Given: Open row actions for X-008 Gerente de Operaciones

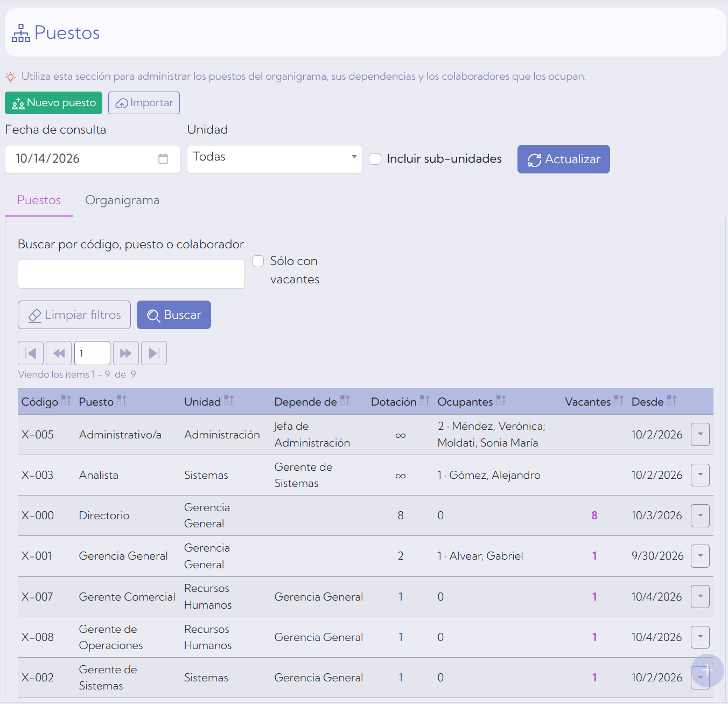Looking at the screenshot, I should click(700, 637).
